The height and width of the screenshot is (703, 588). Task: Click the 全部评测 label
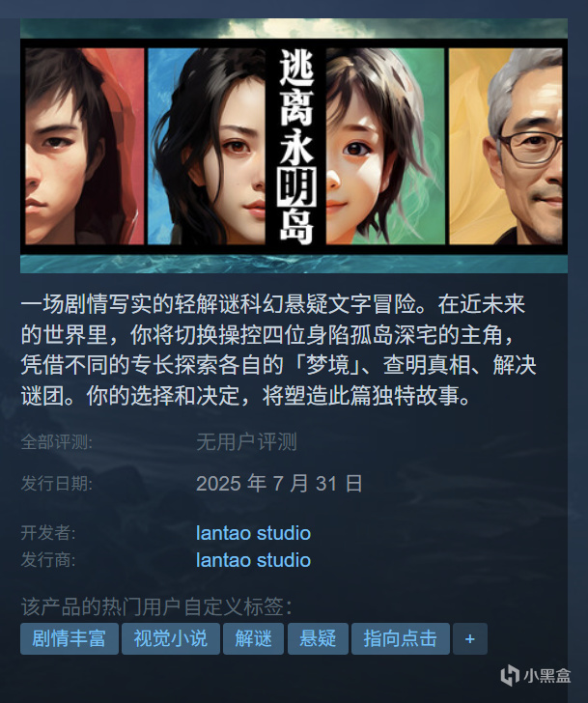(56, 442)
